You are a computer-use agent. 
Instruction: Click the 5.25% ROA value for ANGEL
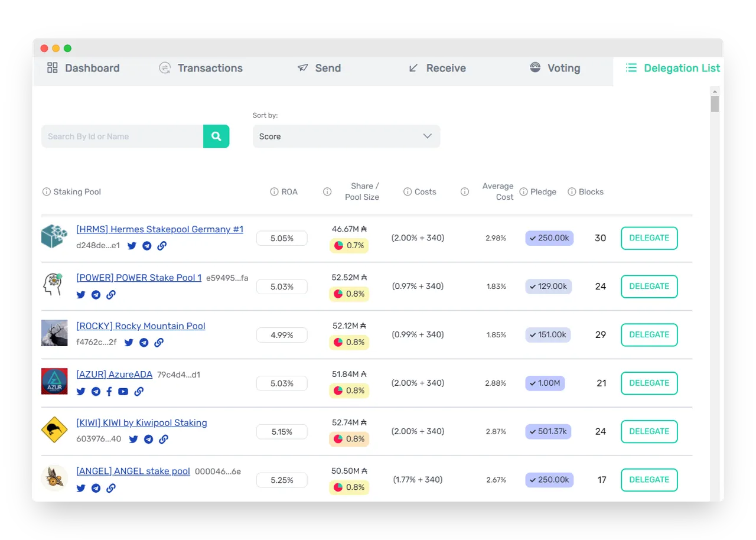click(282, 480)
